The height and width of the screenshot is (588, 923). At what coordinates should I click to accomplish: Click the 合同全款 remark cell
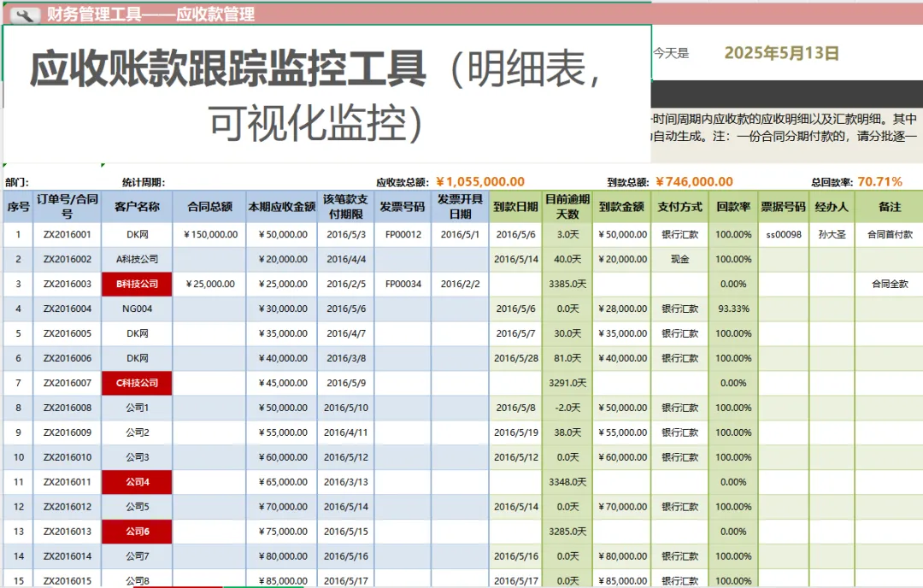(890, 284)
